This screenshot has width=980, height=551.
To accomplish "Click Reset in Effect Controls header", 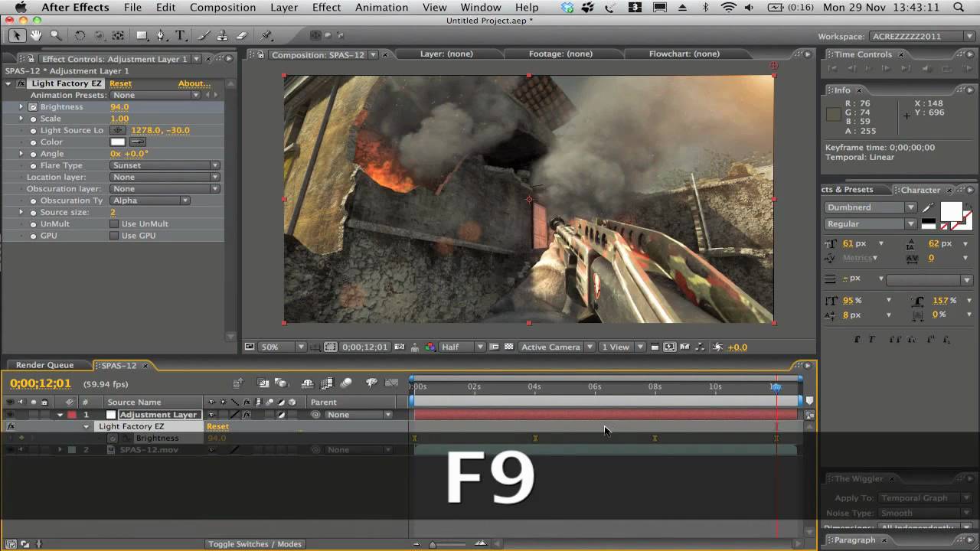I will (120, 83).
